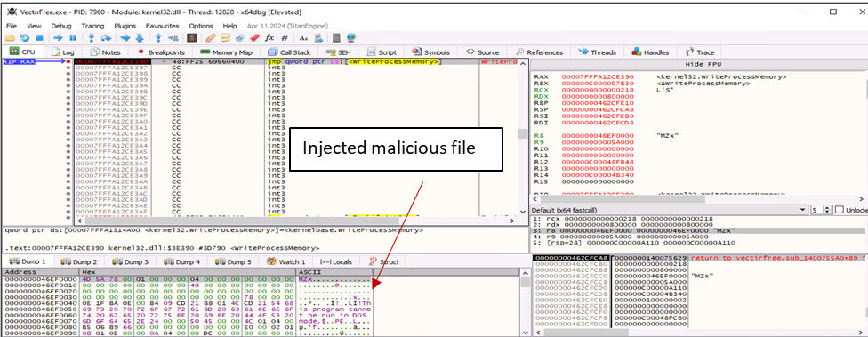The height and width of the screenshot is (337, 868).
Task: Open the Favourites menu
Action: pos(162,26)
